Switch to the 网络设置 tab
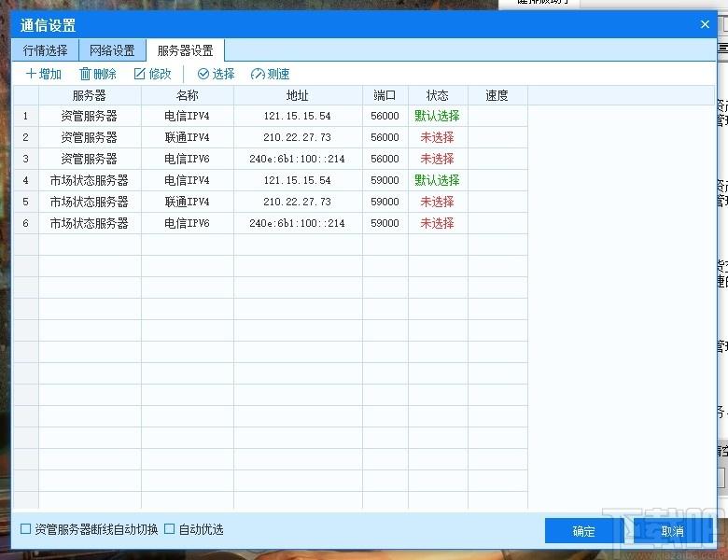The width and height of the screenshot is (728, 560). pos(112,50)
